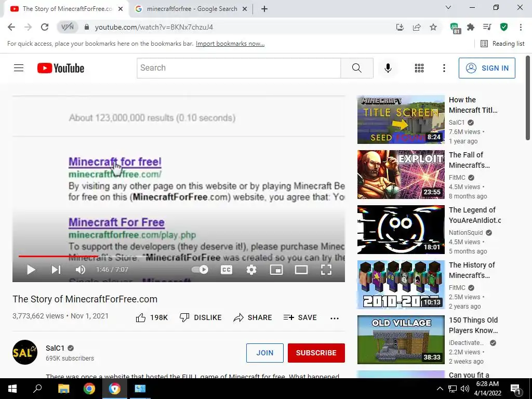Click the YouTube search magnifier button

coord(356,68)
